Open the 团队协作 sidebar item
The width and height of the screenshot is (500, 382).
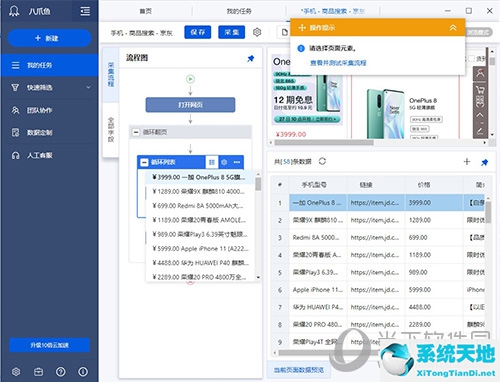point(49,110)
